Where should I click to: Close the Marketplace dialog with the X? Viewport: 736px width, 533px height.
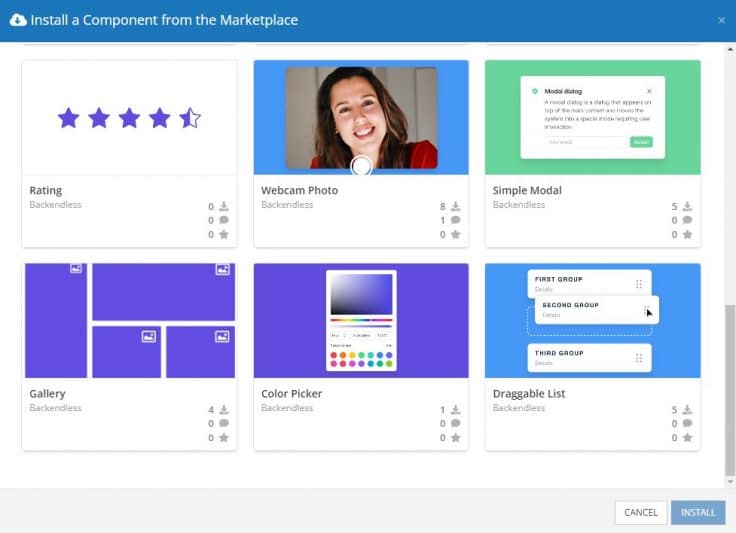[x=721, y=20]
